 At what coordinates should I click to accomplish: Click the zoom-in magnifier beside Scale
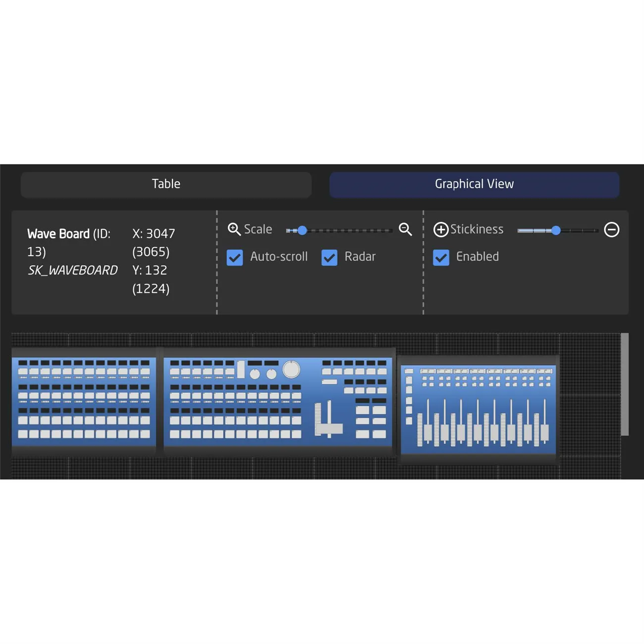[234, 229]
